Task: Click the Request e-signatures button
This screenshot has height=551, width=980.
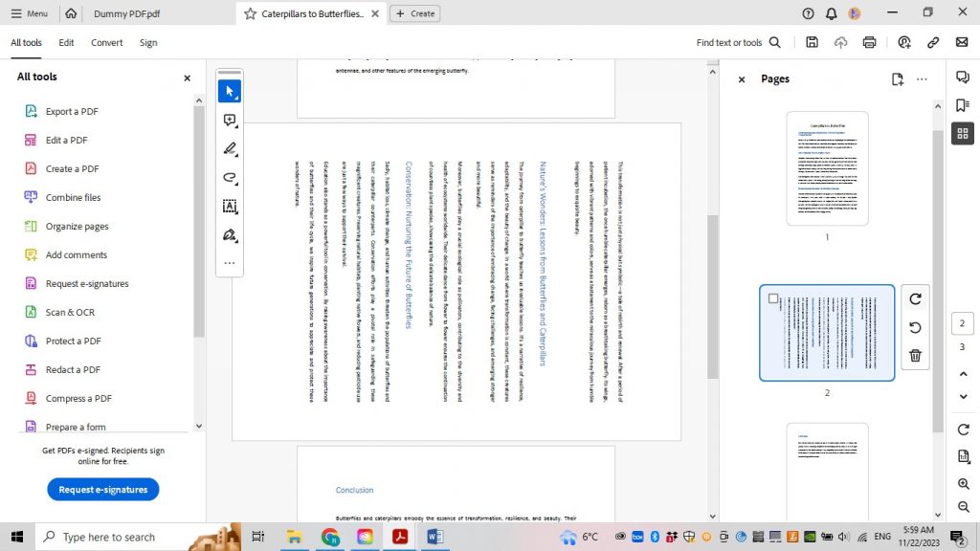Action: [102, 489]
